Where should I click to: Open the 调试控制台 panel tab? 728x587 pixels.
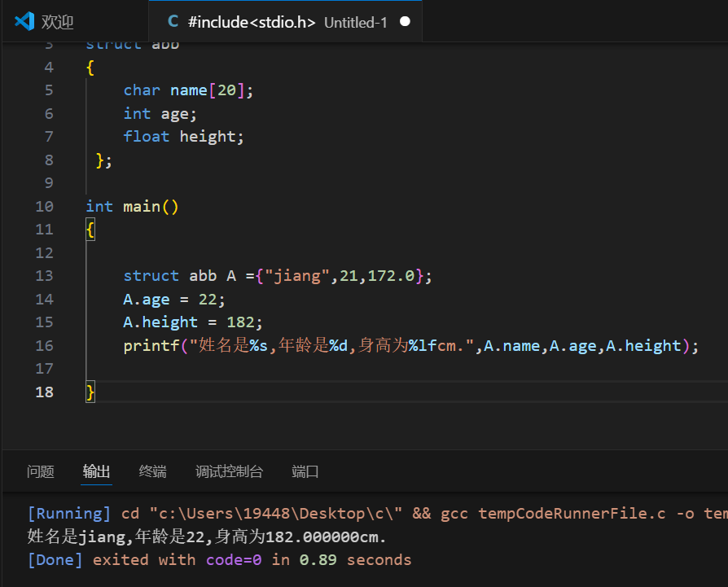point(229,471)
